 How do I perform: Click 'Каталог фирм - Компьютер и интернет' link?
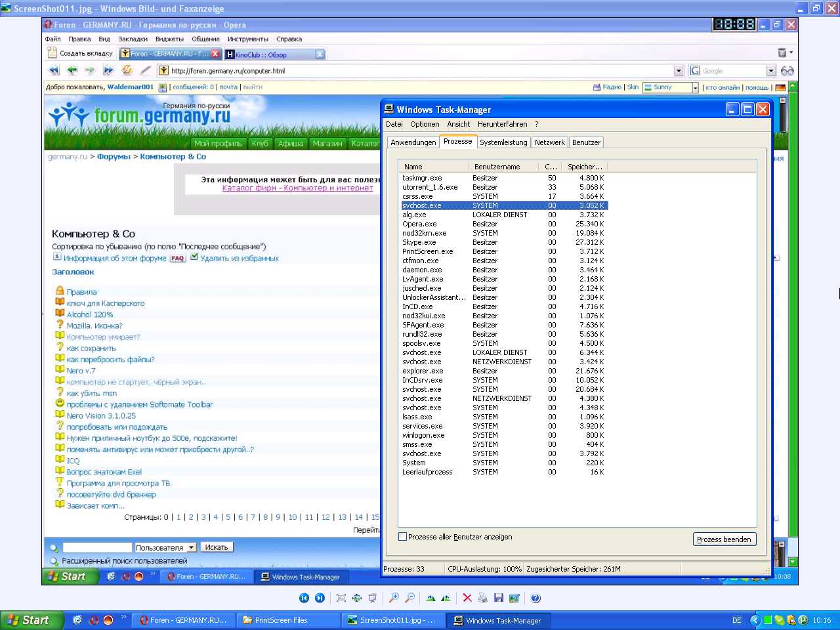click(x=297, y=188)
